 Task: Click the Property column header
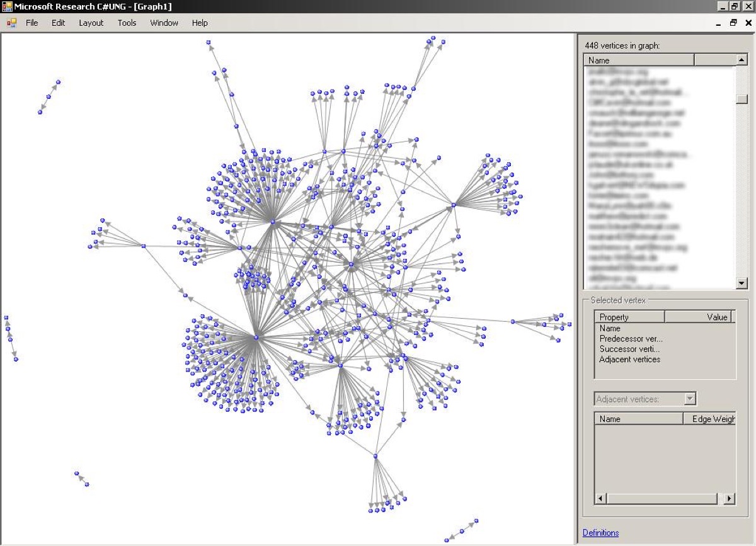tap(629, 317)
